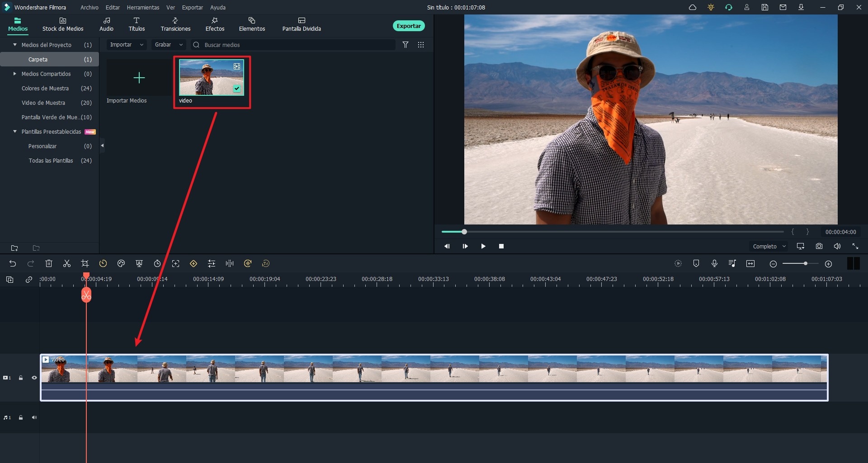Click the filter icon in media panel
Screen dimensions: 868x463
pos(406,45)
